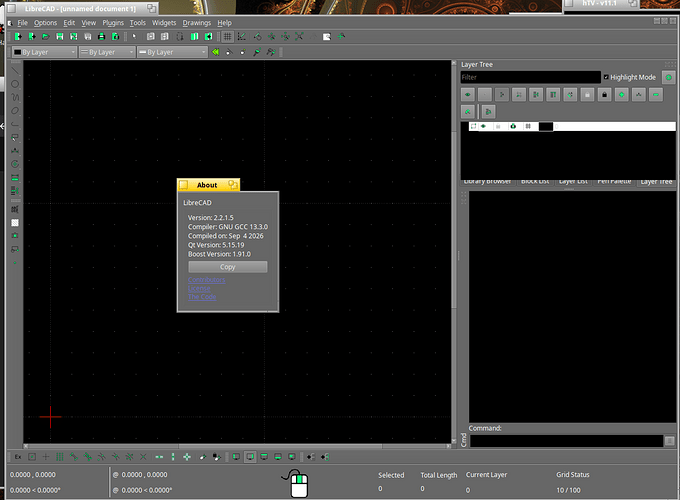Toggle construction icon in layer 0 row
Screen dimensions: 680x500
528,126
